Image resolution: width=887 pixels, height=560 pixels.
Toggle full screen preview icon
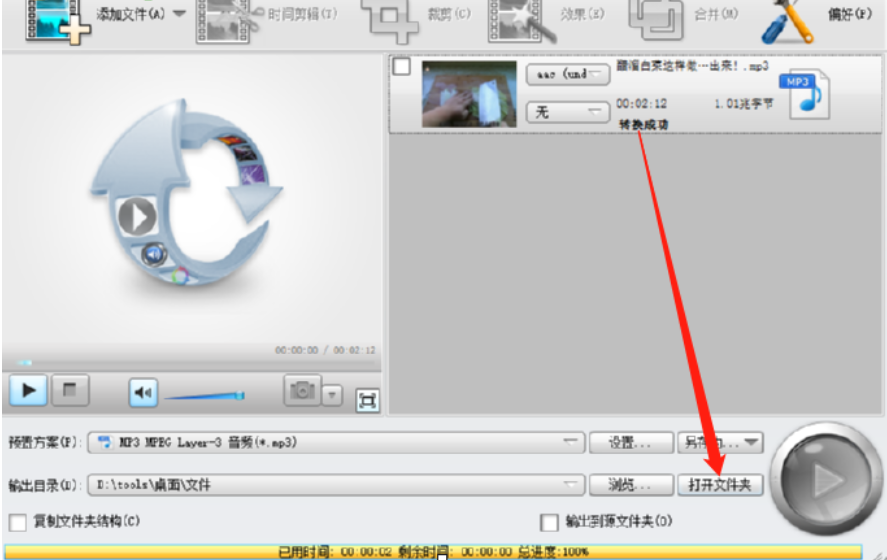tap(368, 400)
